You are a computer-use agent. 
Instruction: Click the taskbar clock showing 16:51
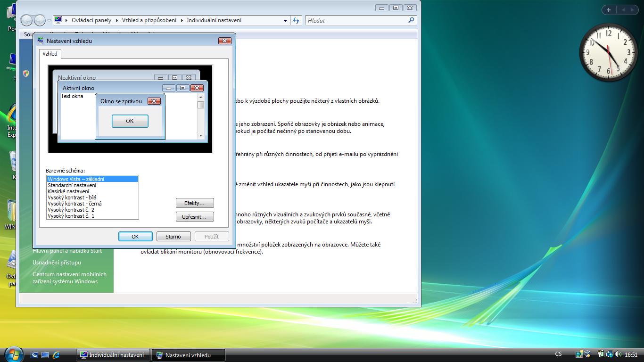(x=631, y=354)
